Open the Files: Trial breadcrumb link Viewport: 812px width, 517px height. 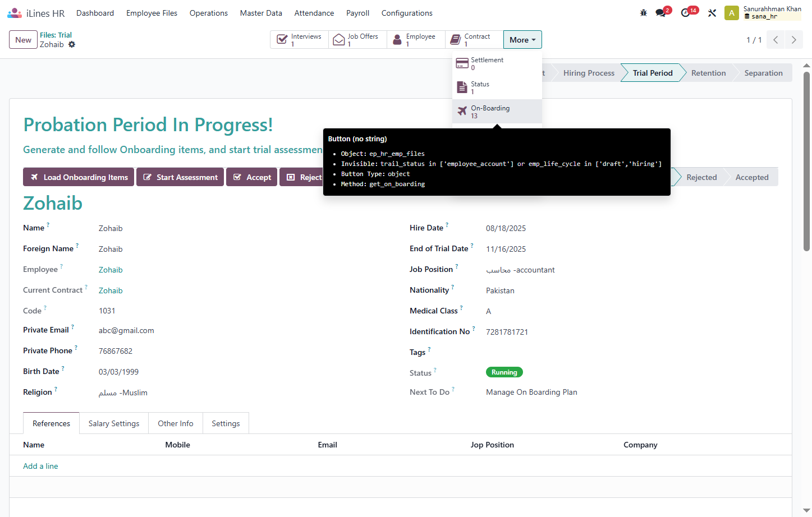pyautogui.click(x=56, y=35)
